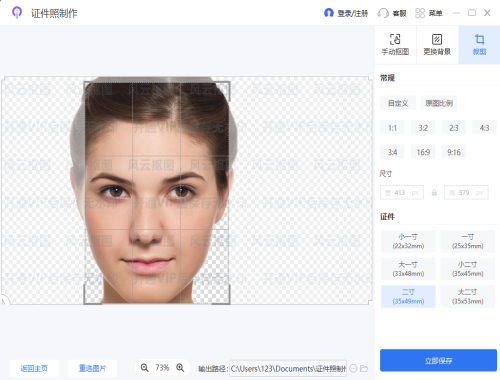Choose 自定义 custom ratio
Viewport: 500px width, 380px height.
click(398, 103)
